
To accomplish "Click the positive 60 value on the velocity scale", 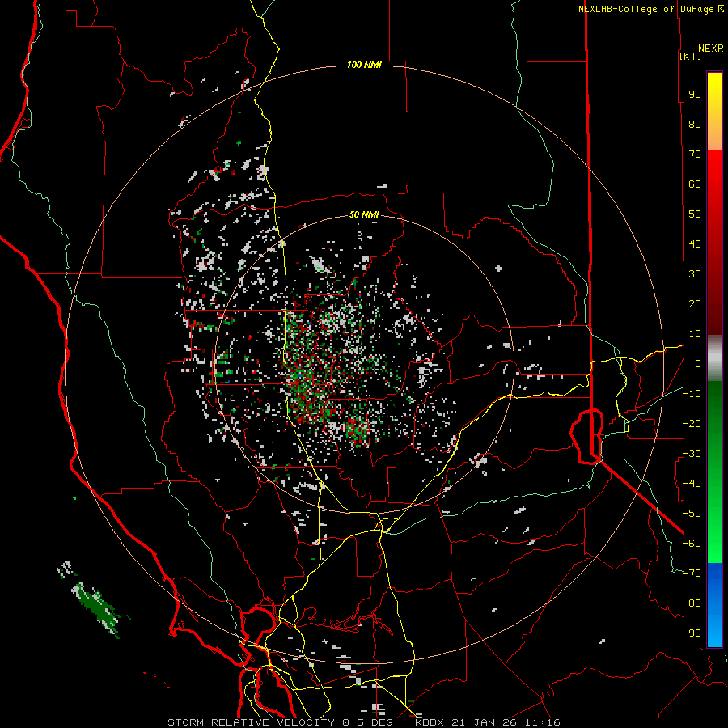I will (695, 184).
